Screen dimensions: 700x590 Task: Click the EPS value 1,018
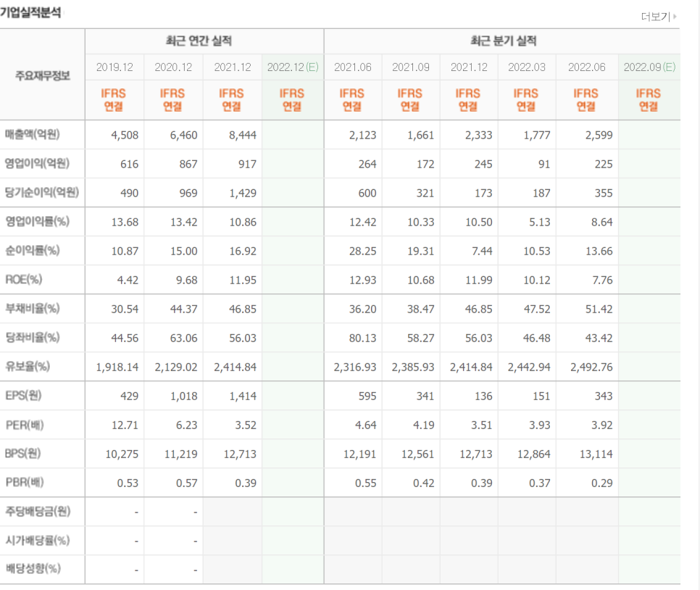[183, 396]
